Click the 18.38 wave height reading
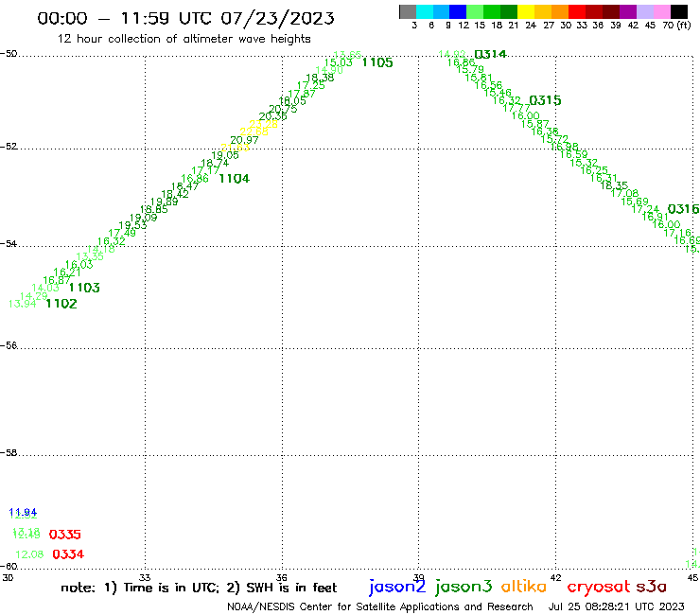The width and height of the screenshot is (700, 615). click(x=320, y=78)
